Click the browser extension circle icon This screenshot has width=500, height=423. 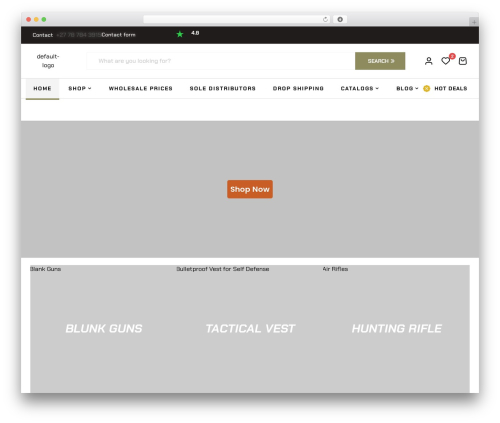click(340, 19)
